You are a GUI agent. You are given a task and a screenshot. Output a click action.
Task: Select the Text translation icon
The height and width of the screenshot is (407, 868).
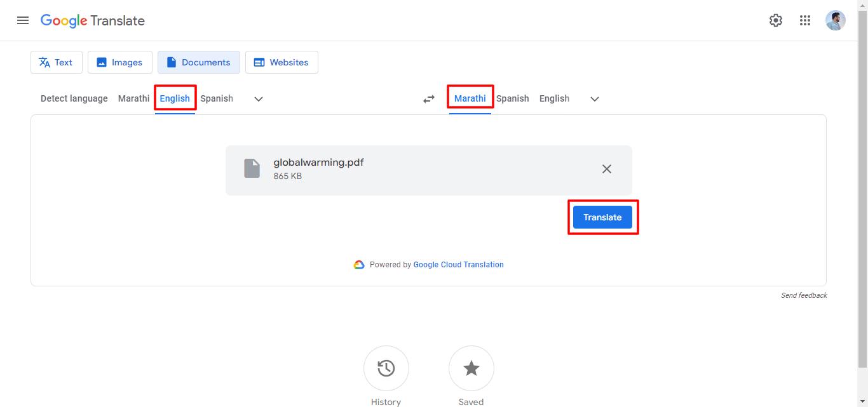click(44, 62)
